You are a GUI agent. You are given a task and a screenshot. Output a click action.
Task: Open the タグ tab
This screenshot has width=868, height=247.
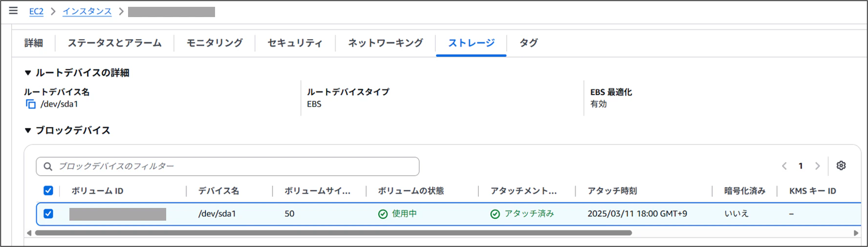(x=528, y=43)
